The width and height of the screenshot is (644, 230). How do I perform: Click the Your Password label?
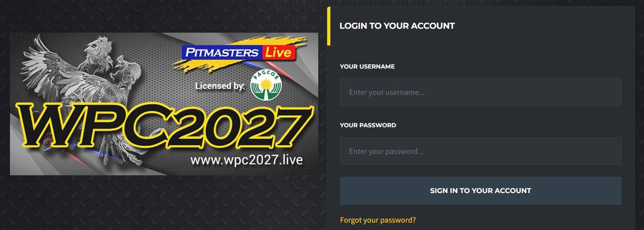[368, 125]
